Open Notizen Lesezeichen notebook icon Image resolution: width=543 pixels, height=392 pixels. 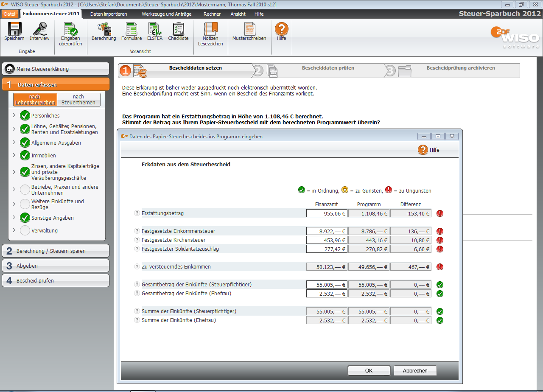tap(211, 30)
